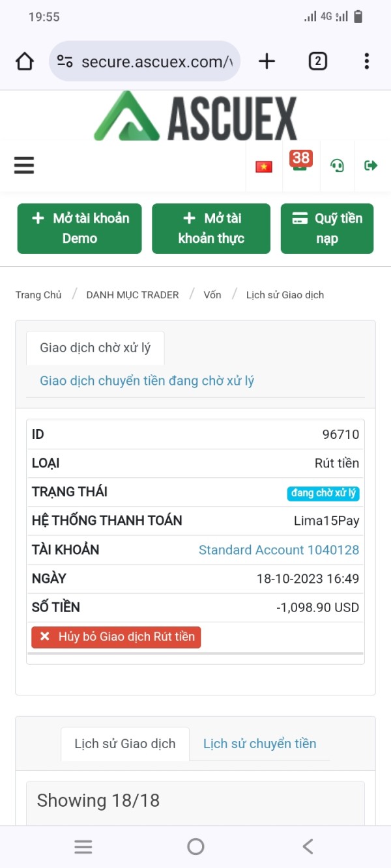Open browser three-dot overflow menu

(x=366, y=61)
